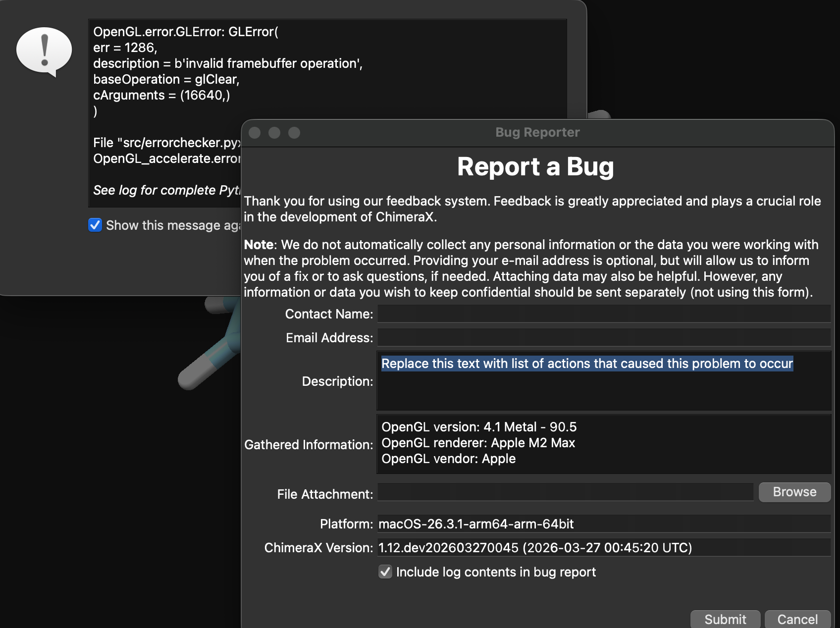The width and height of the screenshot is (840, 628).
Task: Click the Gathered Information text box
Action: click(x=603, y=444)
